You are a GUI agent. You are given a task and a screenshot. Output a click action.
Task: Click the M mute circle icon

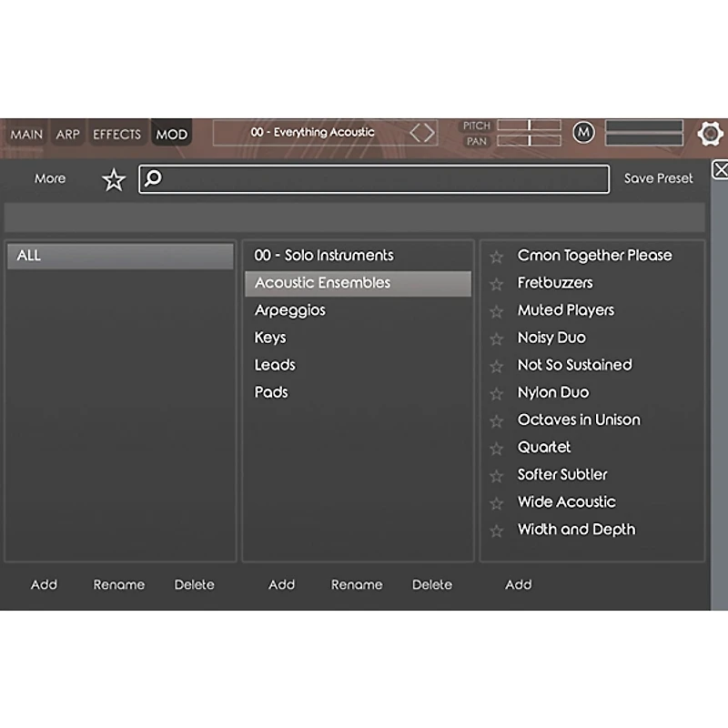tap(584, 133)
